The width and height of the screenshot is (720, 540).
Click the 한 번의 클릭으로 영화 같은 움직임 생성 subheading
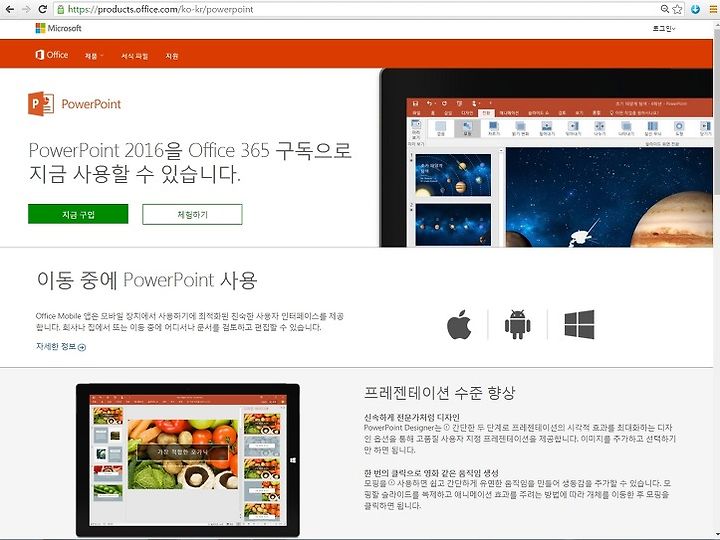pos(431,472)
